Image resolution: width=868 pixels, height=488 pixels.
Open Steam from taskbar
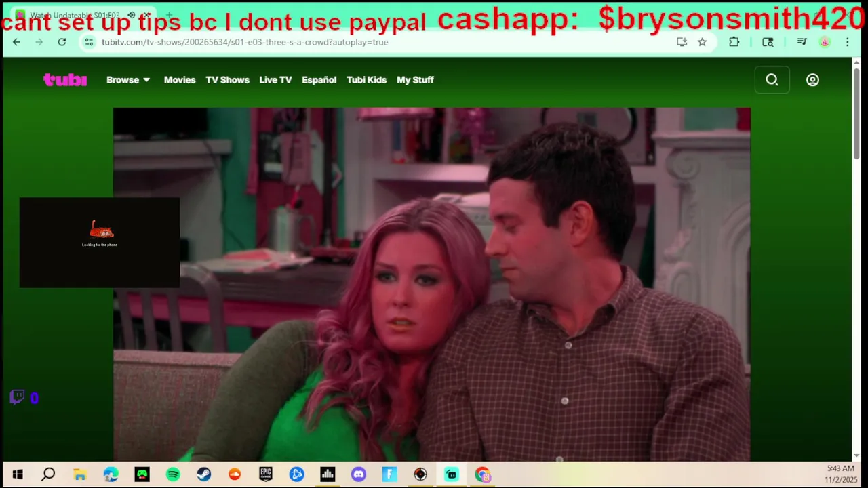(x=203, y=474)
